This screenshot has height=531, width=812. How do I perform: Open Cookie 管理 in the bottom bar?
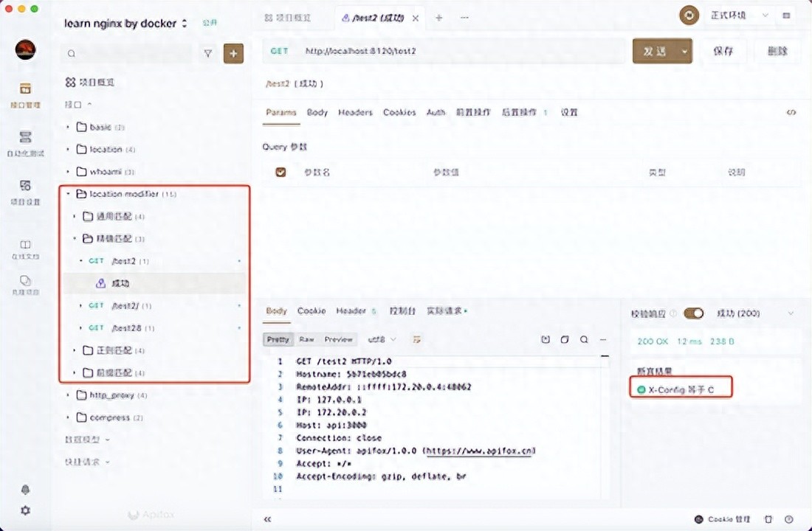point(722,519)
